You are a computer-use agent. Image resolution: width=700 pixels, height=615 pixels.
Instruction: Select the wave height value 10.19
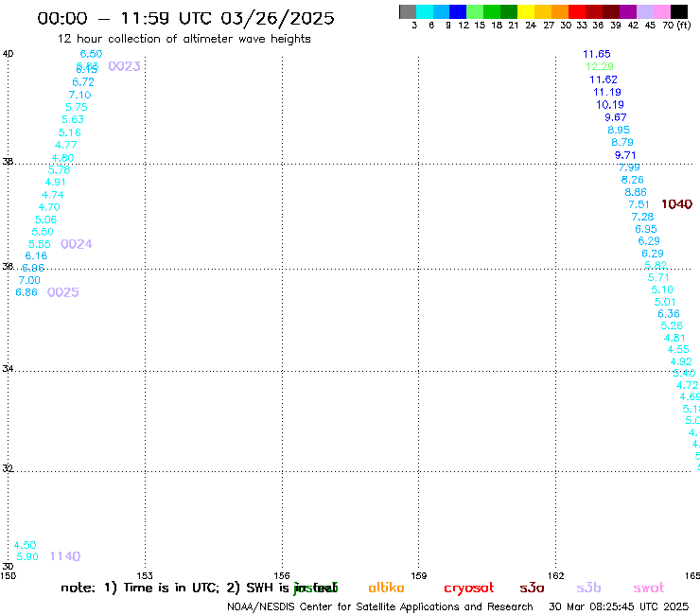[x=610, y=105]
